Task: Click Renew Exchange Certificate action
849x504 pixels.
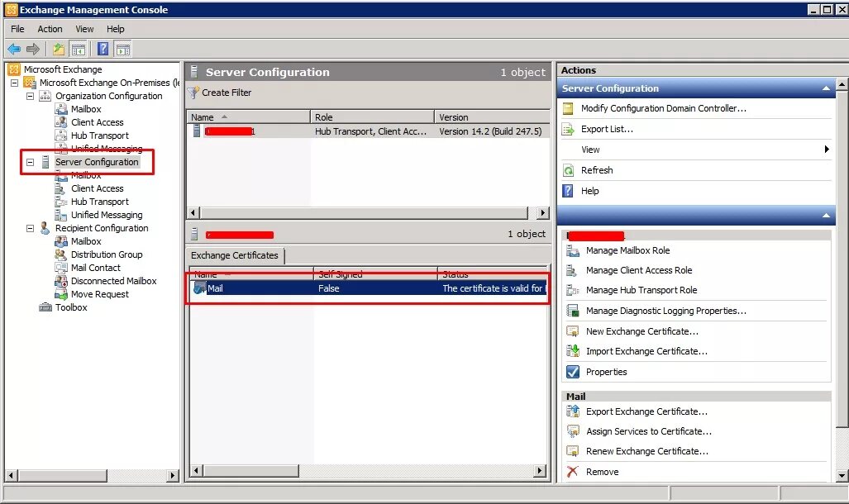Action: click(x=647, y=451)
